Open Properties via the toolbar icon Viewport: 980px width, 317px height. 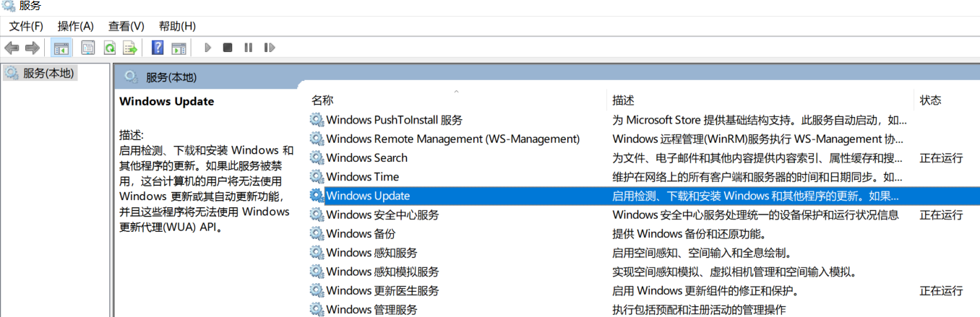pos(88,48)
